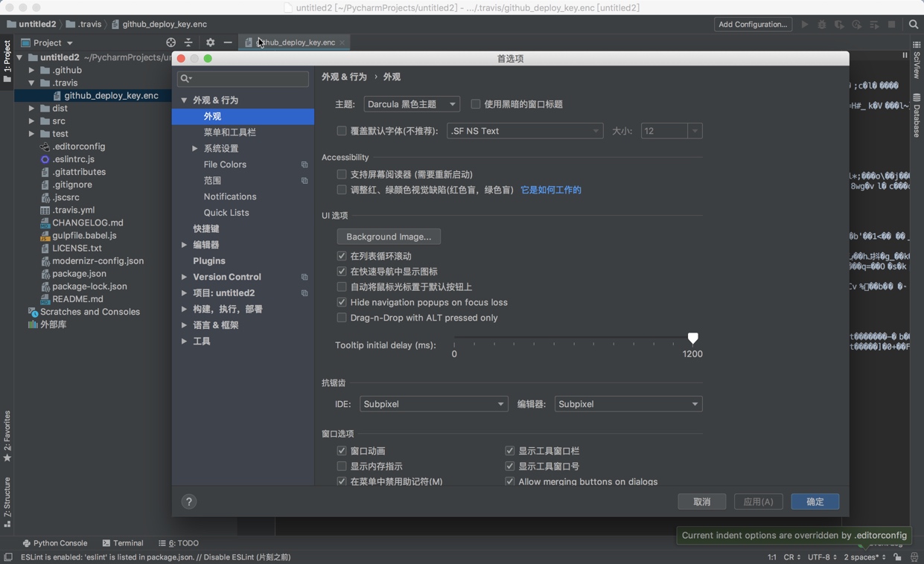Expand the 编辑器 settings category
This screenshot has height=564, width=924.
[x=184, y=245]
